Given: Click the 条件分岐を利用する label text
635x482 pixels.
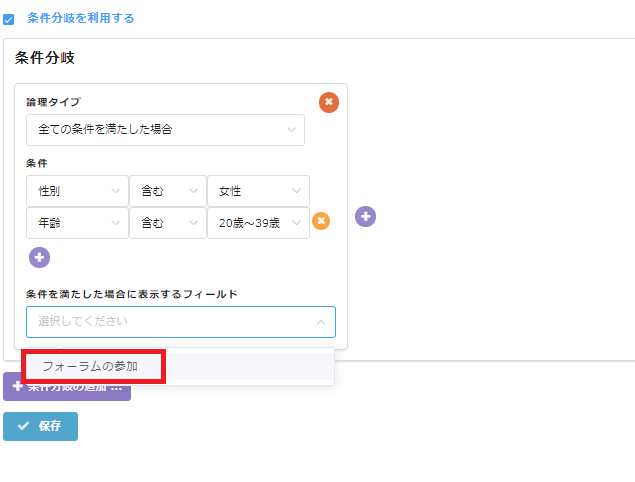Looking at the screenshot, I should (80, 18).
